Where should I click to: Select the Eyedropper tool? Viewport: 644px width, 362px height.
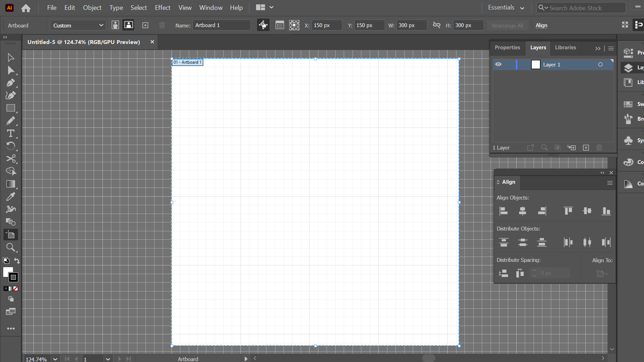point(10,197)
